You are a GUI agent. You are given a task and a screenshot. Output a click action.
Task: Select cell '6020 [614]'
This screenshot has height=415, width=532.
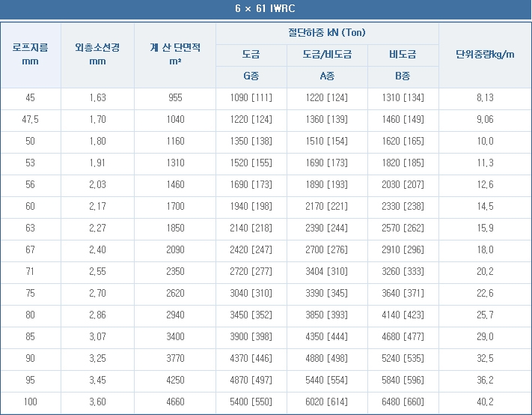pyautogui.click(x=327, y=402)
